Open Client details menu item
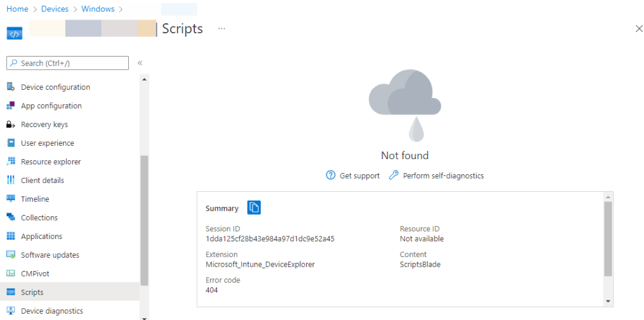This screenshot has width=644, height=320. click(x=42, y=180)
